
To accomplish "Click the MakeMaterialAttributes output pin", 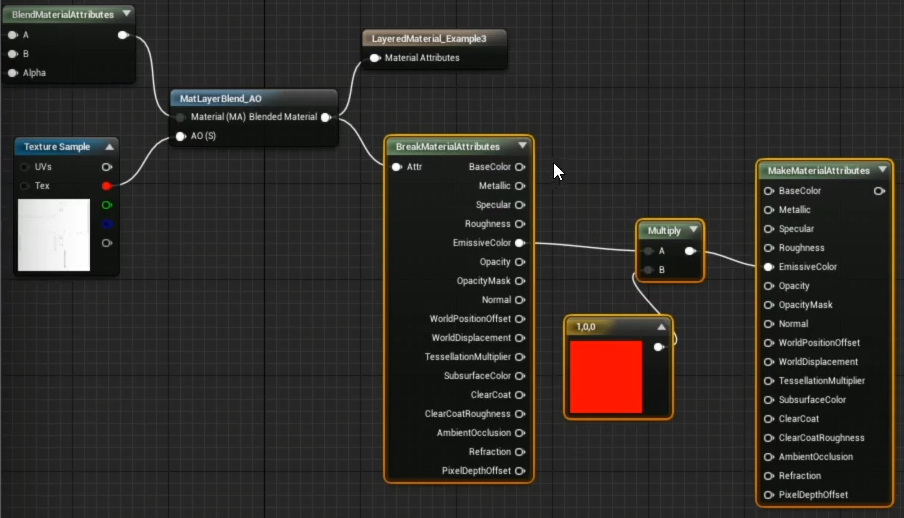I will 879,191.
